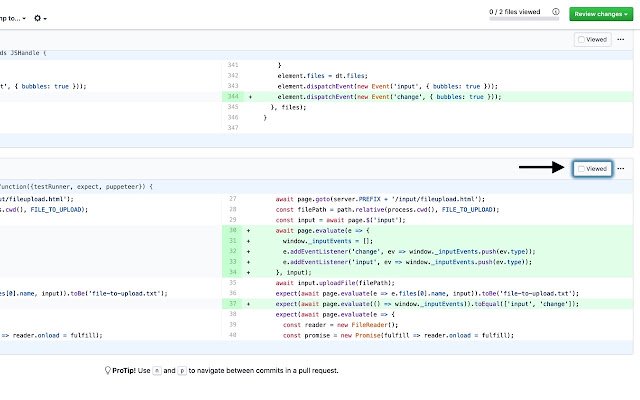Select added line number 32
This screenshot has width=640, height=400.
(233, 251)
